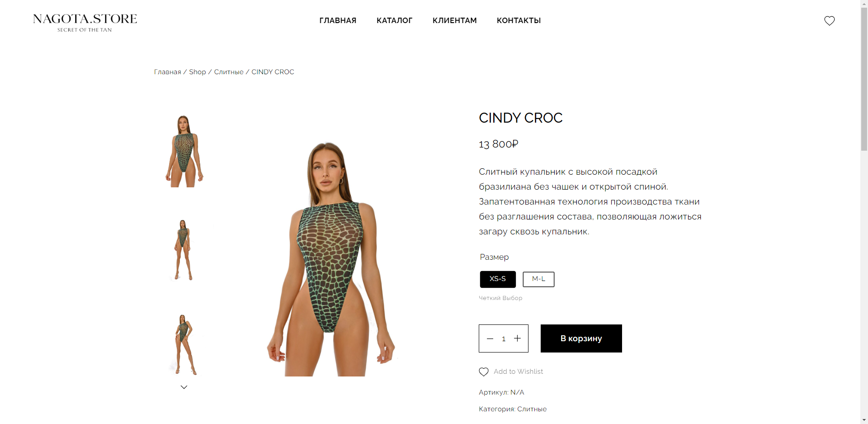This screenshot has width=868, height=424.
Task: Click NAGOTA.STORE logo
Action: [85, 22]
